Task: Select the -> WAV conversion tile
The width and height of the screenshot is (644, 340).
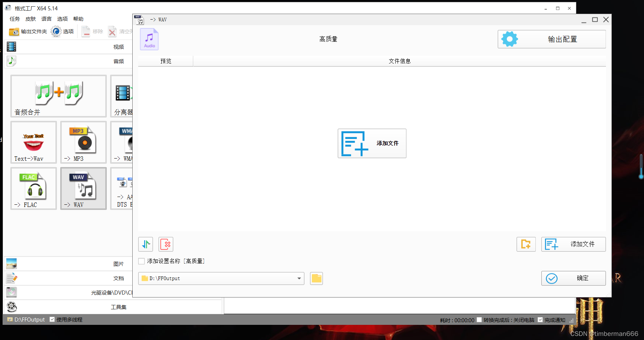Action: coord(84,188)
